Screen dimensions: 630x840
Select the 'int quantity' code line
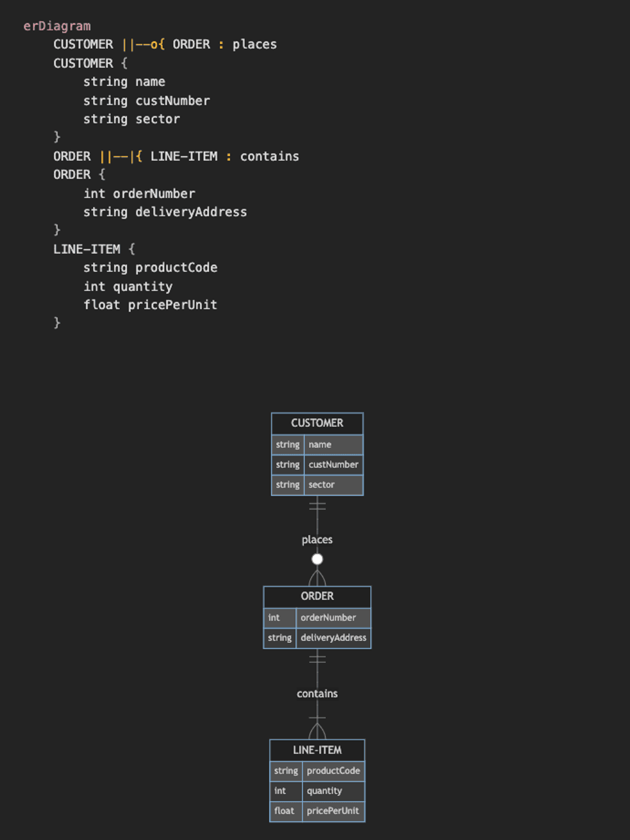[x=128, y=287]
